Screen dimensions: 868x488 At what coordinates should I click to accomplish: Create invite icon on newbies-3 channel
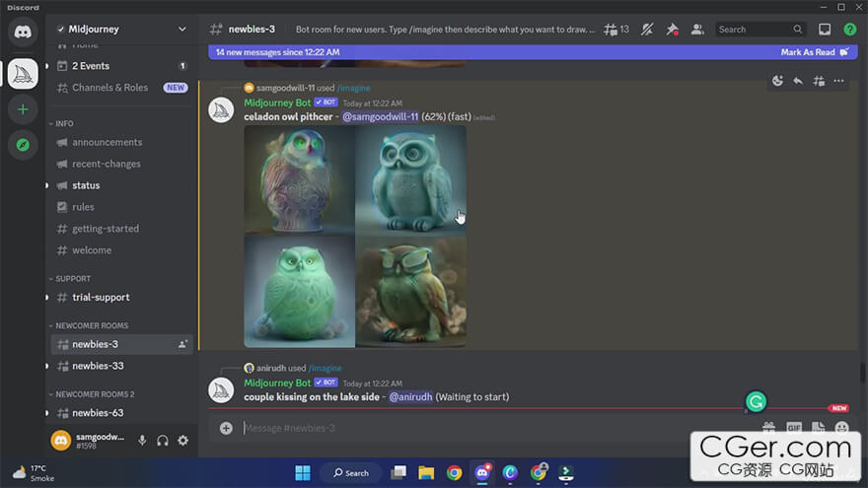tap(182, 344)
